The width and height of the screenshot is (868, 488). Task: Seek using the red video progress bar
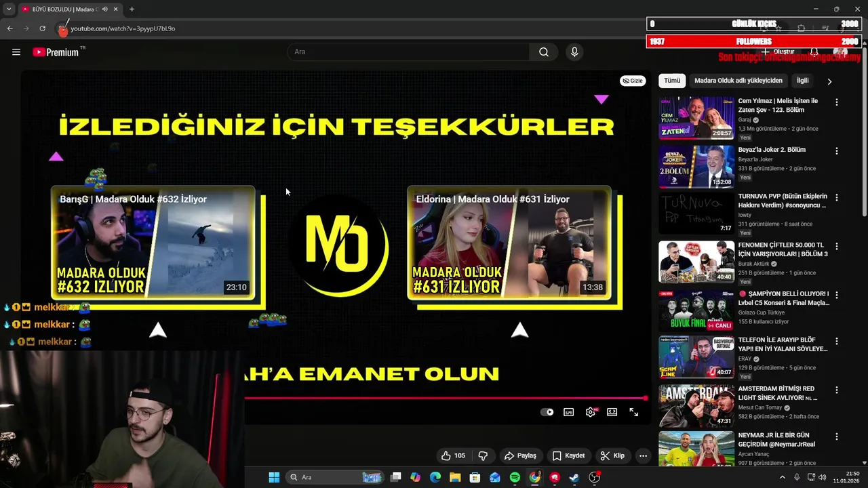click(x=446, y=398)
